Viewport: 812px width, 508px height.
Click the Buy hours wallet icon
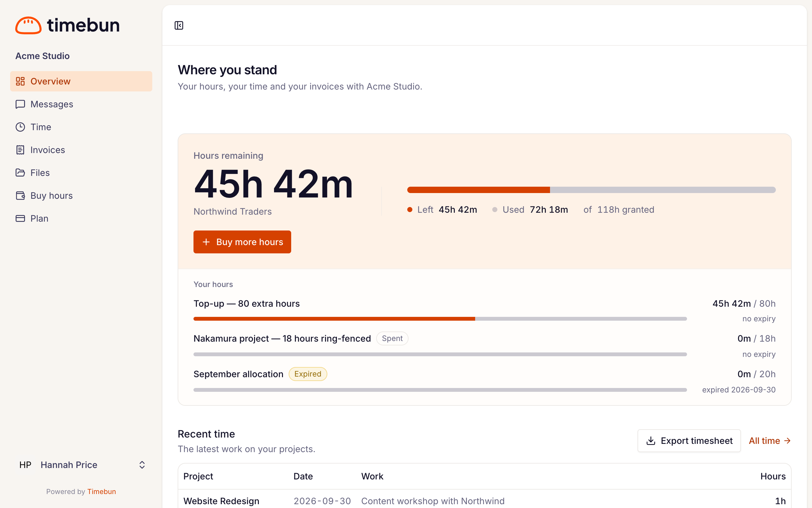(20, 196)
